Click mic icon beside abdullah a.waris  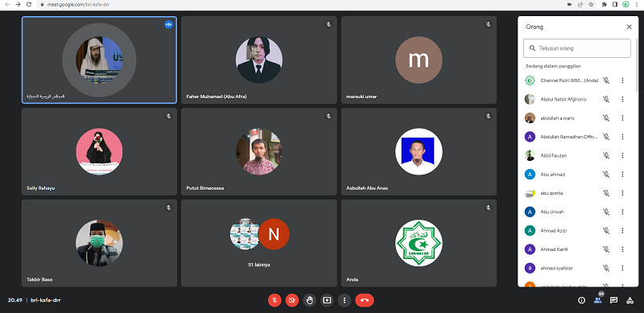click(x=606, y=118)
